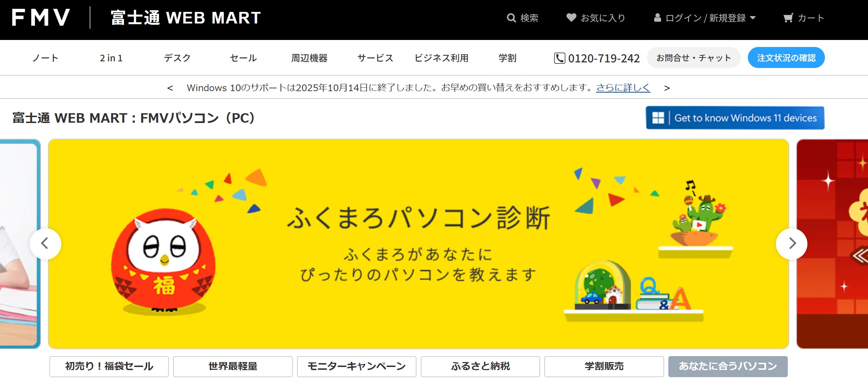This screenshot has width=868, height=381.
Task: Click the さらに詳しく link
Action: tap(623, 88)
